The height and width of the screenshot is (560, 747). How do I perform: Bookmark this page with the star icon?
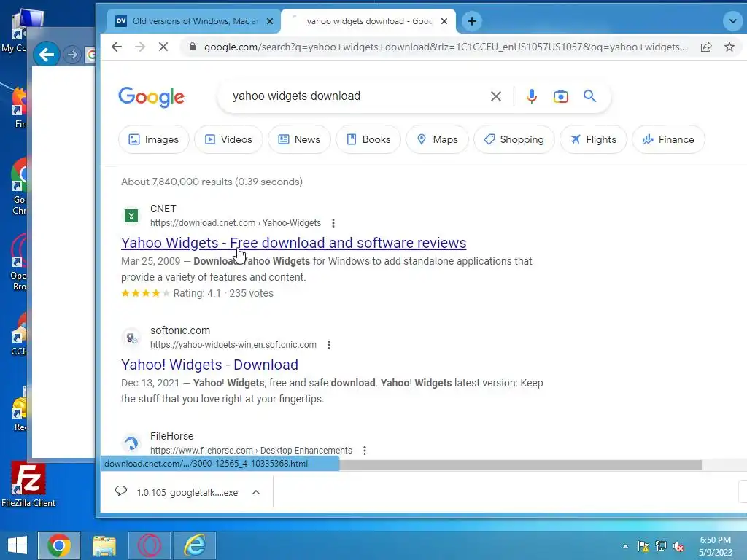pyautogui.click(x=729, y=47)
